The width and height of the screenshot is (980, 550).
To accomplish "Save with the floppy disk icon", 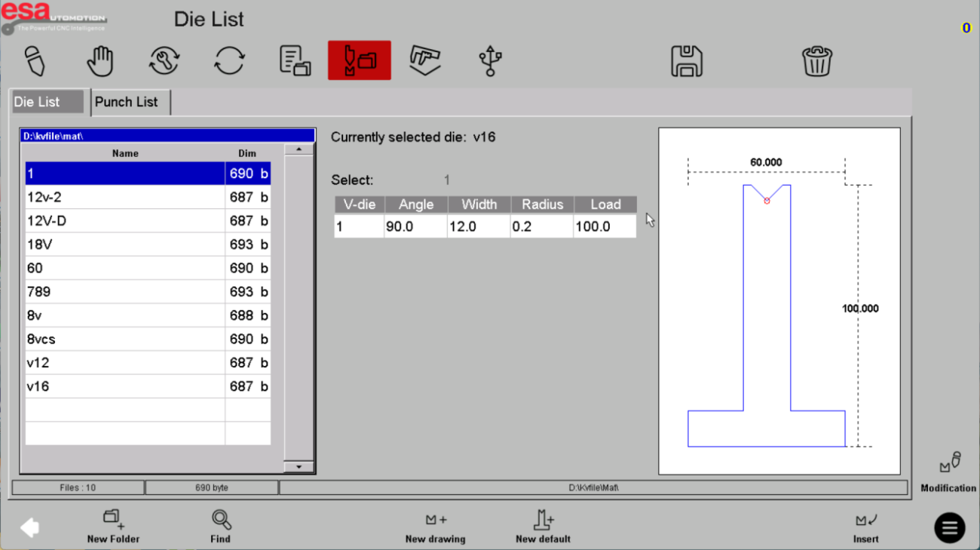I will coord(686,61).
